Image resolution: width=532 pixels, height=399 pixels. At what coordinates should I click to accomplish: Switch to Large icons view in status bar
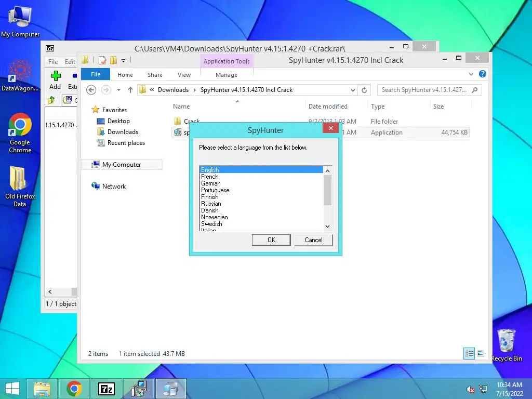[x=481, y=353]
